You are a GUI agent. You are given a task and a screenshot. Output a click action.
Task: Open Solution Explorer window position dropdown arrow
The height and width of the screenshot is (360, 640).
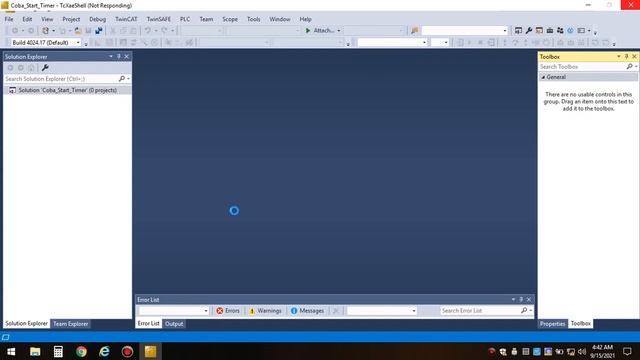tap(111, 56)
